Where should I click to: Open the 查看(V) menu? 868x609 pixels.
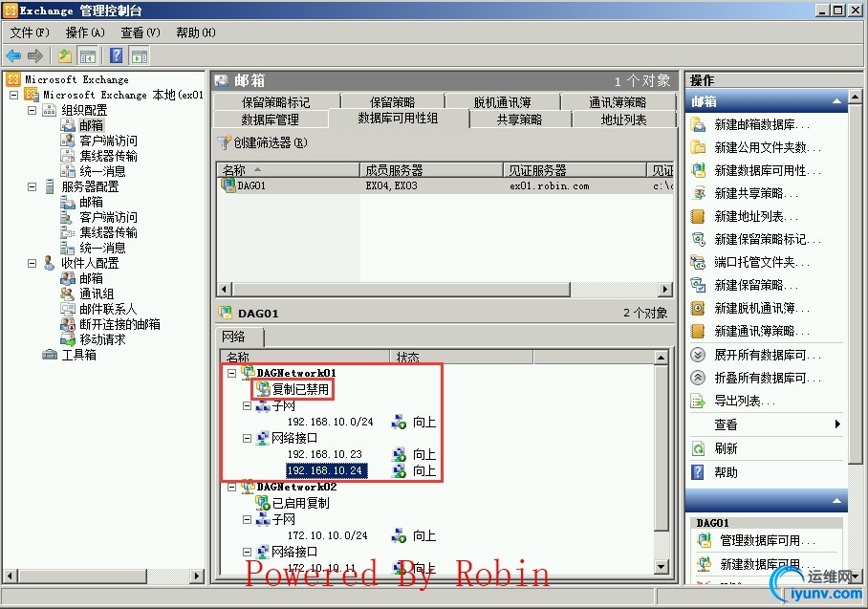(141, 33)
